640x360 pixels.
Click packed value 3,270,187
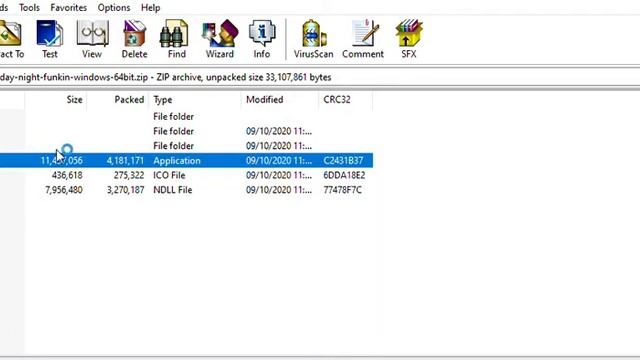125,190
